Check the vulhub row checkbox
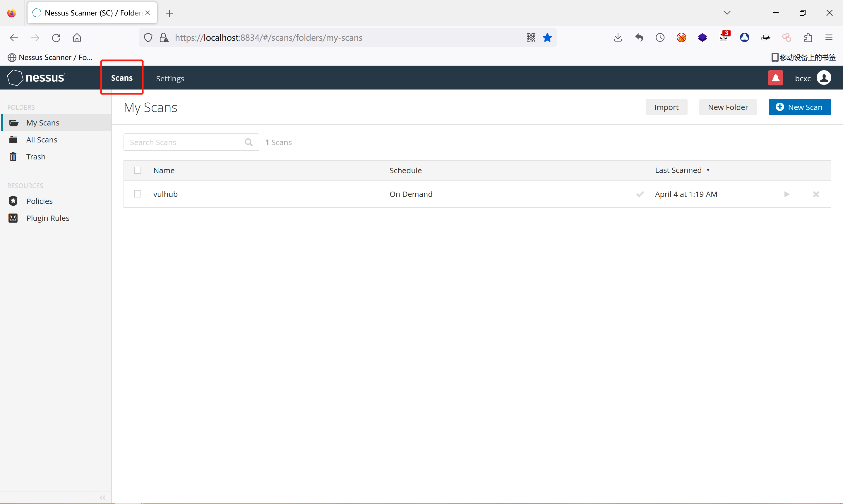 (x=138, y=194)
